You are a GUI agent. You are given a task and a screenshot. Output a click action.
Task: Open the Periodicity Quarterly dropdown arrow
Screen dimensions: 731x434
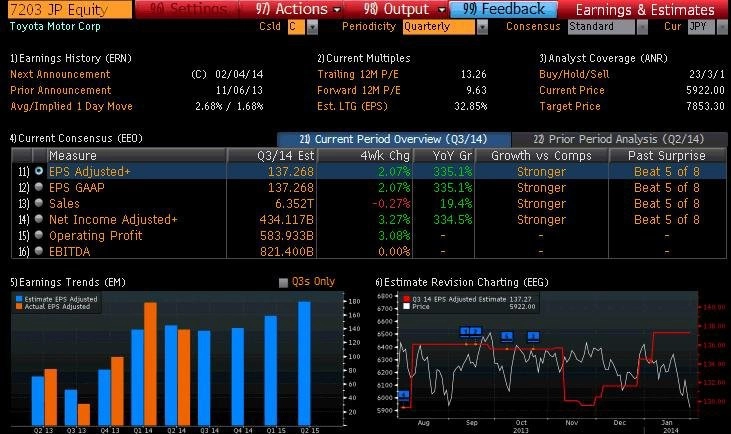[x=482, y=27]
